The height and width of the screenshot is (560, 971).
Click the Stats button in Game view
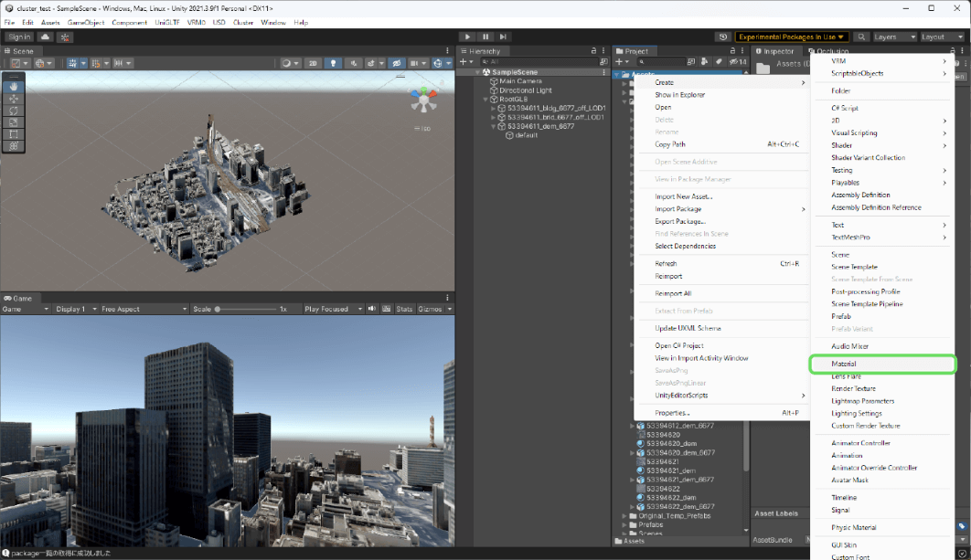pos(404,309)
